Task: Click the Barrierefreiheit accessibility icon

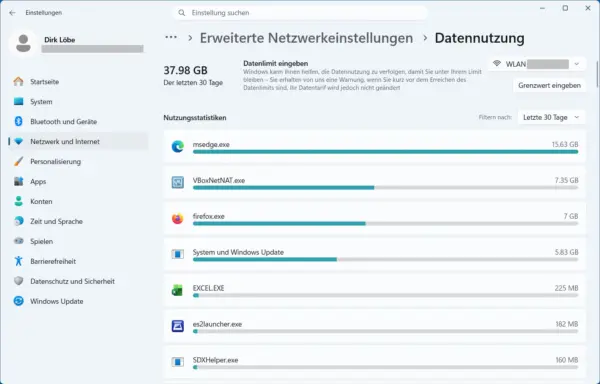Action: [18, 261]
